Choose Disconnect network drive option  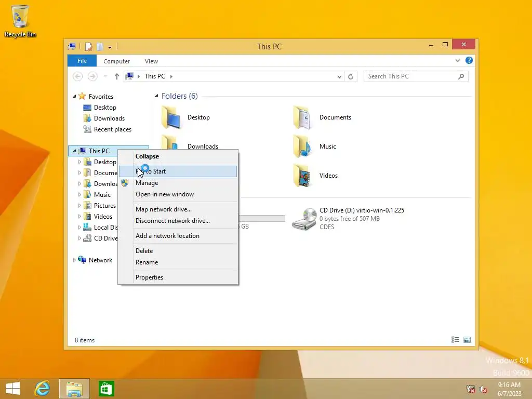click(x=178, y=221)
